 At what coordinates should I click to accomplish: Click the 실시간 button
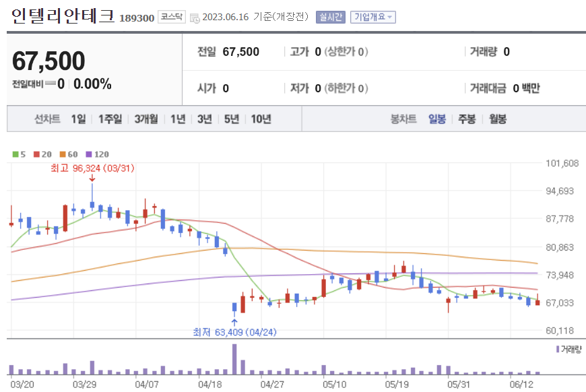(330, 18)
